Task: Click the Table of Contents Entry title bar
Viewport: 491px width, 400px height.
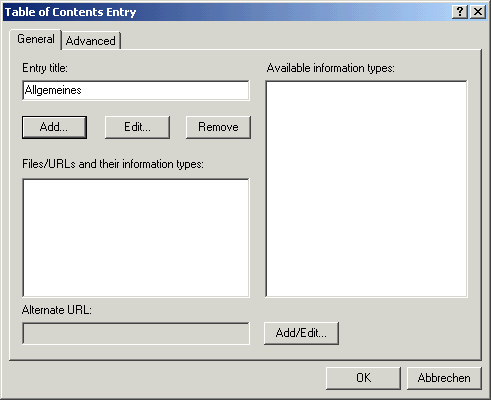Action: [227, 12]
